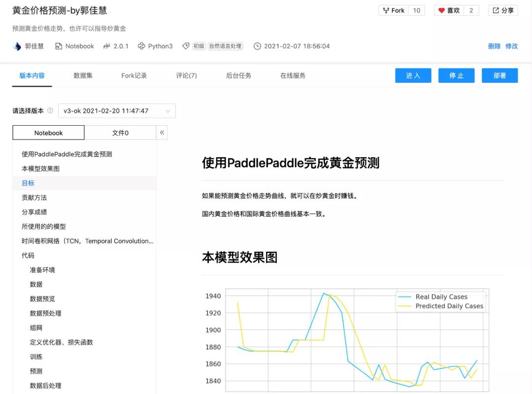
Task: Switch sidebar to 文件0 view
Action: click(x=120, y=133)
